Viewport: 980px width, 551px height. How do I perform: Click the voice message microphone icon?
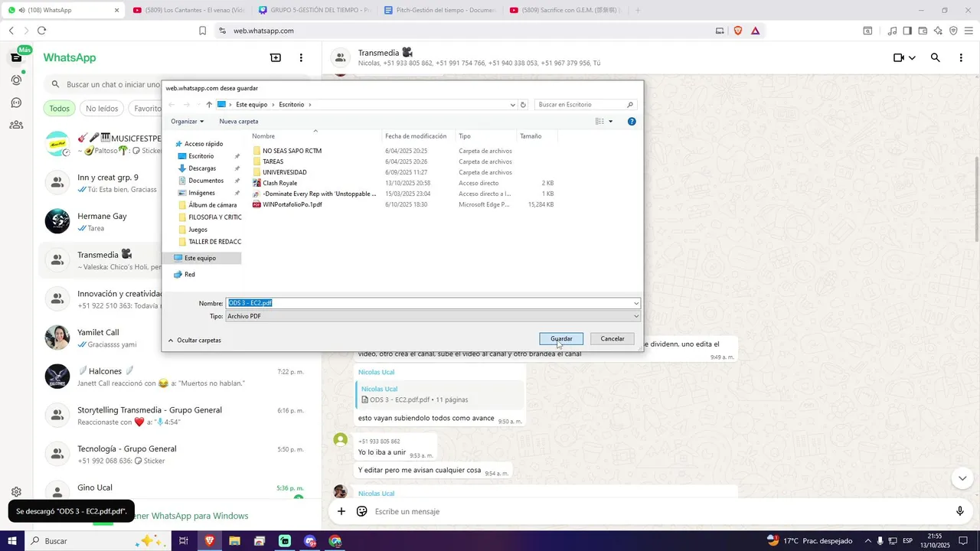pyautogui.click(x=959, y=511)
